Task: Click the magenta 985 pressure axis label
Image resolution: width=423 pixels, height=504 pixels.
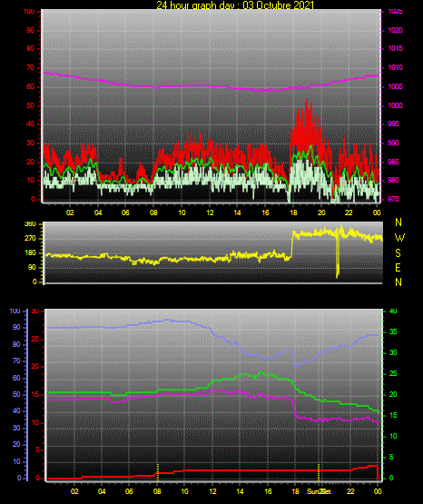Action: tap(395, 162)
